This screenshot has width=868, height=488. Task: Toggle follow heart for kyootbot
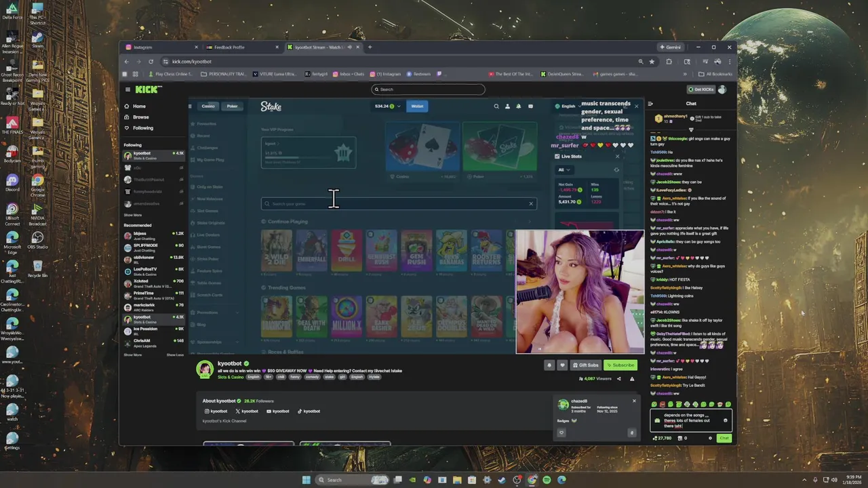562,365
